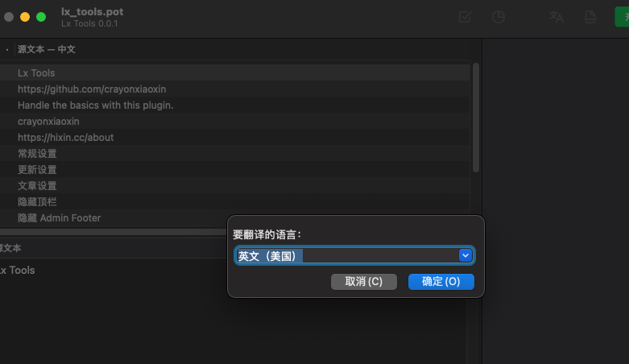This screenshot has height=364, width=629.
Task: Select the github.com/crayonxiaoxin URL row
Action: pyautogui.click(x=92, y=89)
